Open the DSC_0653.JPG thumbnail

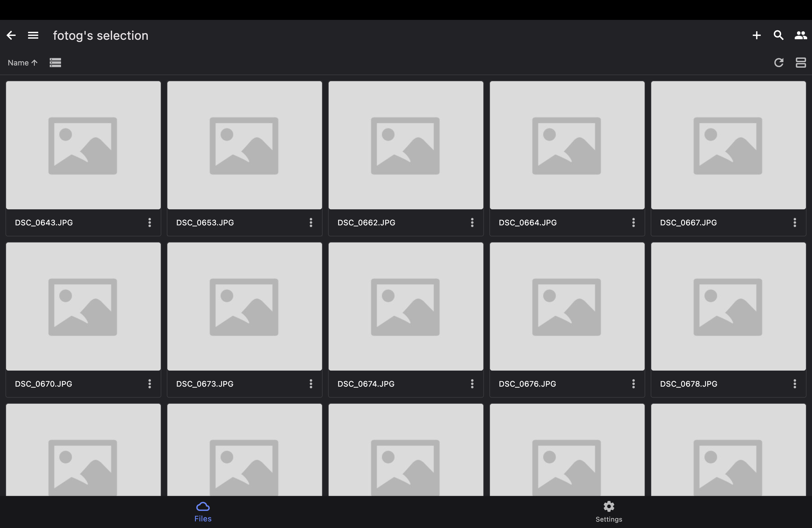[245, 145]
